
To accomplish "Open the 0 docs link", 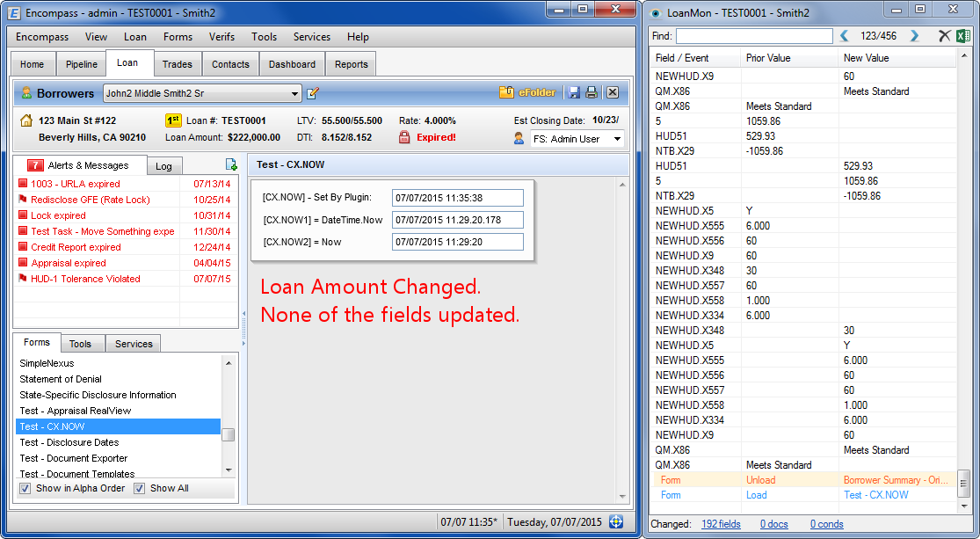I will click(x=773, y=524).
